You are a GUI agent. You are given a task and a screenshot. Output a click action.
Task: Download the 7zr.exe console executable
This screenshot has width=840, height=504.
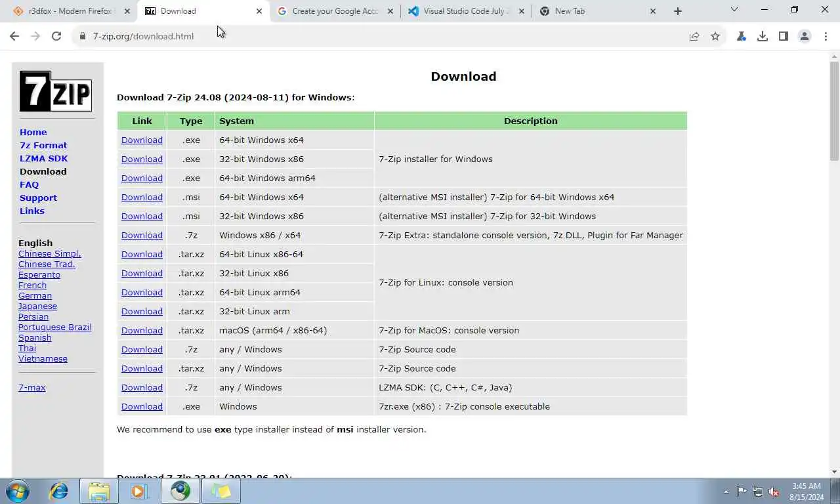pos(142,406)
